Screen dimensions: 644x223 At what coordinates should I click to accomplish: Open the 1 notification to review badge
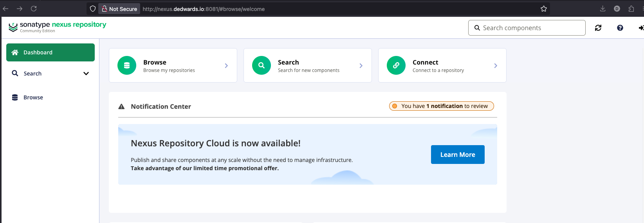point(442,106)
